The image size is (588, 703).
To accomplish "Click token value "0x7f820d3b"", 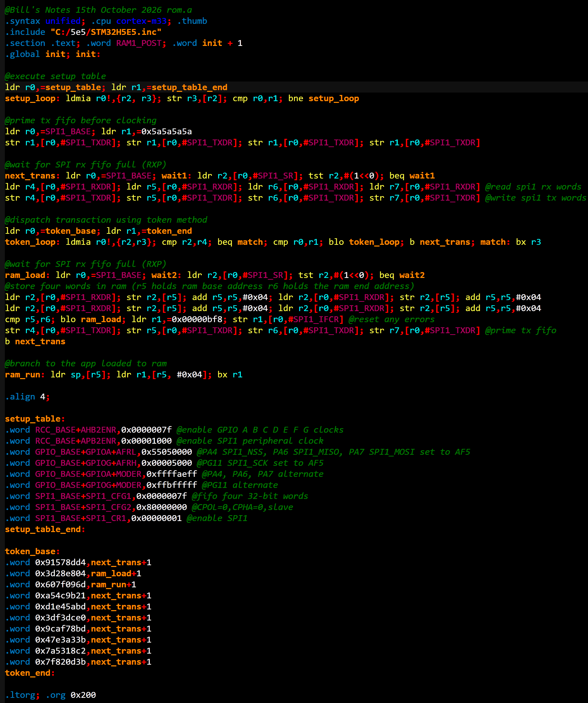I will coord(60,662).
